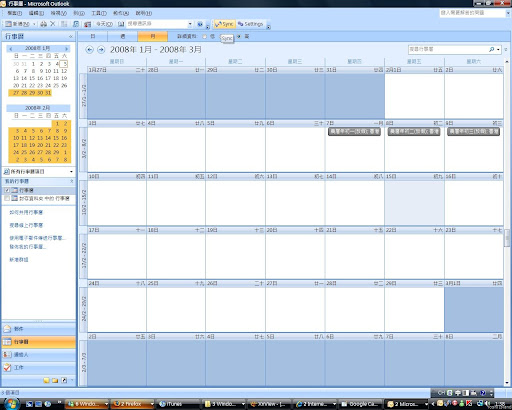Collapse the navigation pane with the chevron
The height and width of the screenshot is (410, 512).
click(x=71, y=36)
